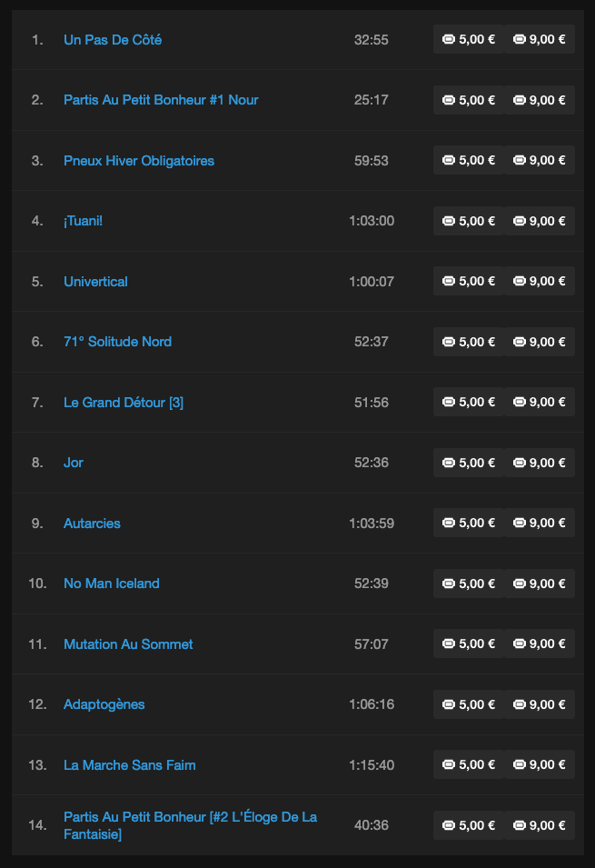Open the film Jor

pyautogui.click(x=73, y=463)
